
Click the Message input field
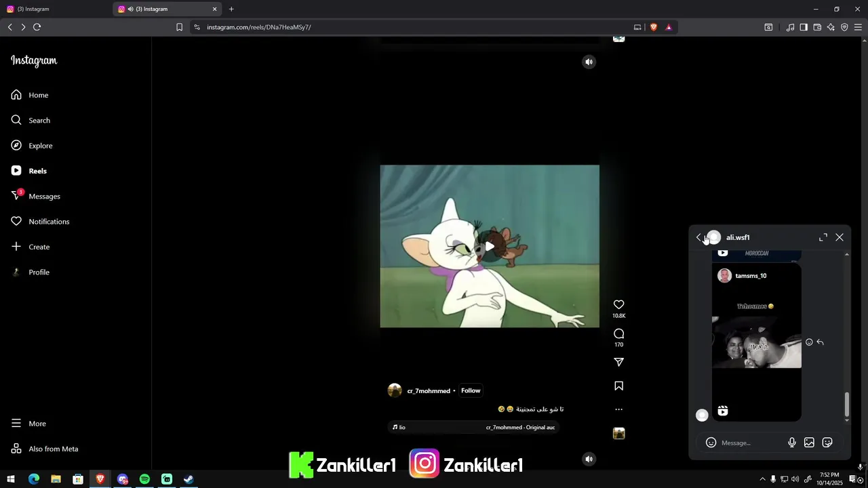[x=751, y=443]
